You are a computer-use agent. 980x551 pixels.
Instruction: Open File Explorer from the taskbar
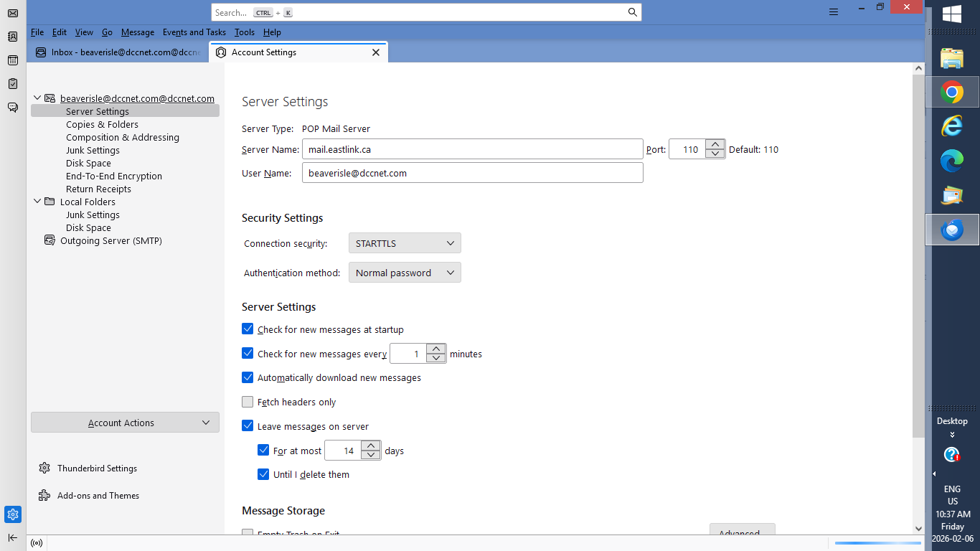click(952, 57)
